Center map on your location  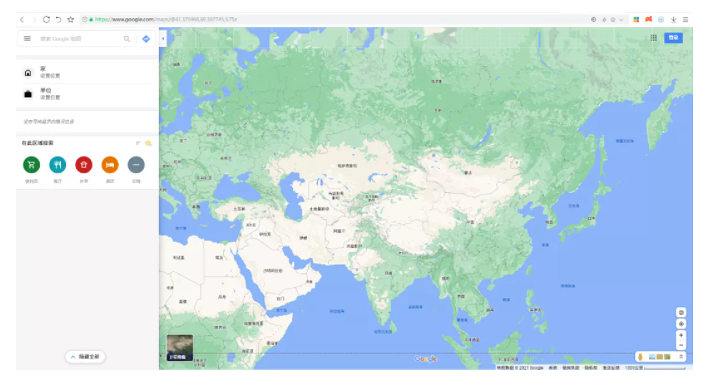pyautogui.click(x=681, y=324)
